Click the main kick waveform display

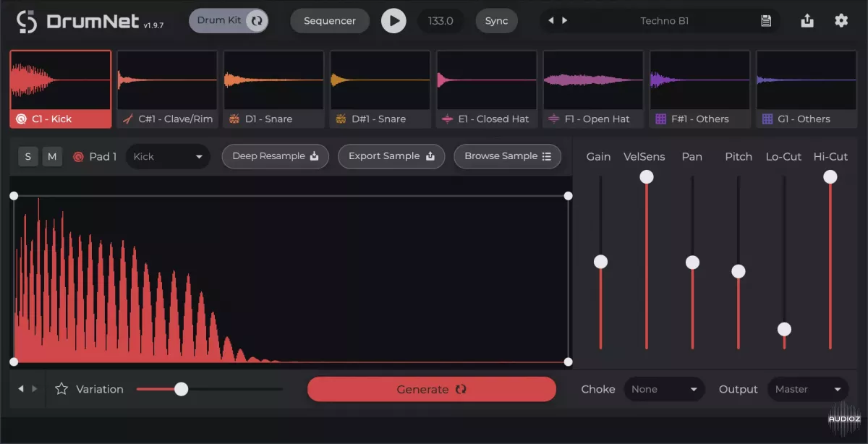point(291,279)
